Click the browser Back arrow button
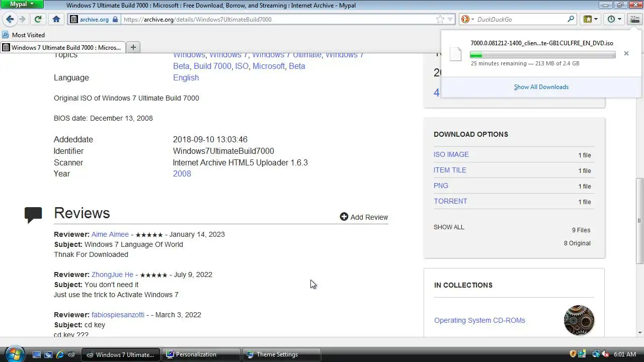 point(10,19)
